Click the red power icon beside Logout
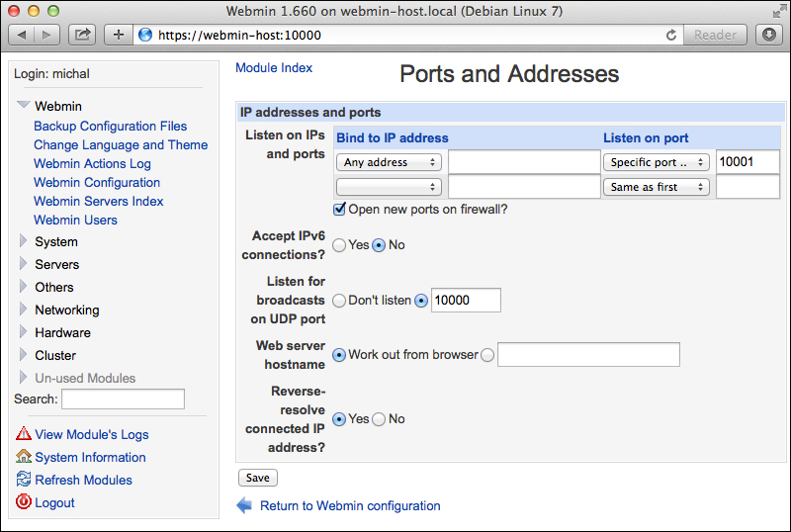The width and height of the screenshot is (791, 532). tap(23, 501)
